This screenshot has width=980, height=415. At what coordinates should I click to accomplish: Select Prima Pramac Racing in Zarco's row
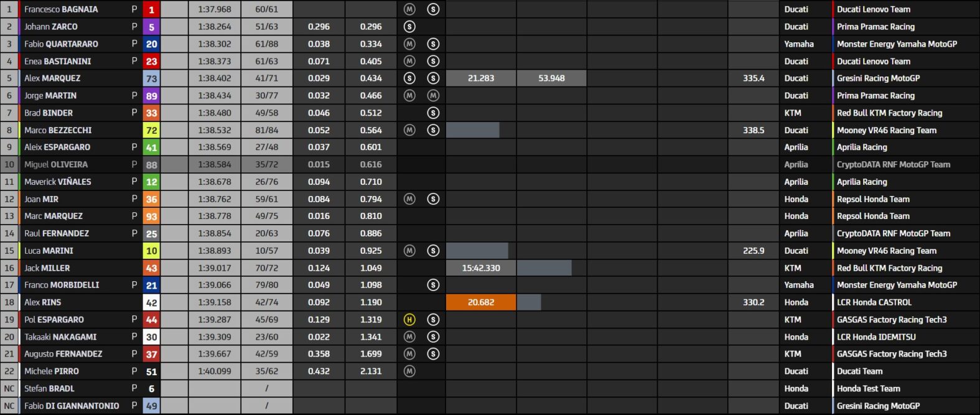coord(876,27)
